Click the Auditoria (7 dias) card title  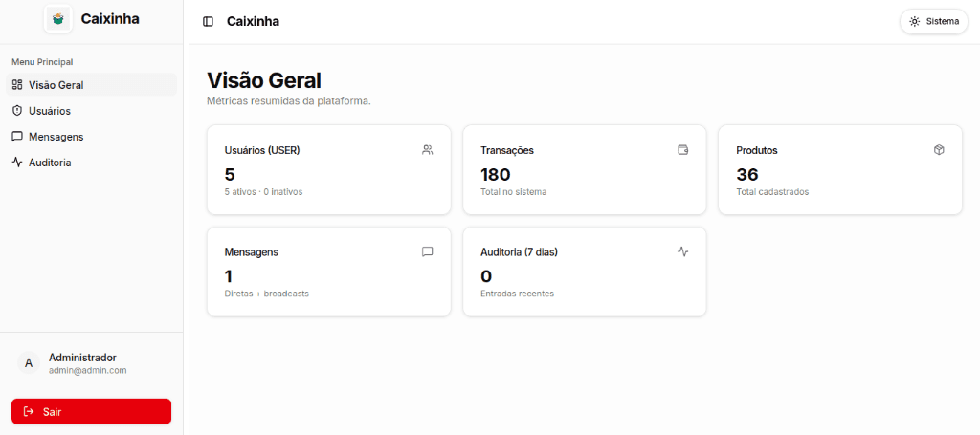point(520,252)
